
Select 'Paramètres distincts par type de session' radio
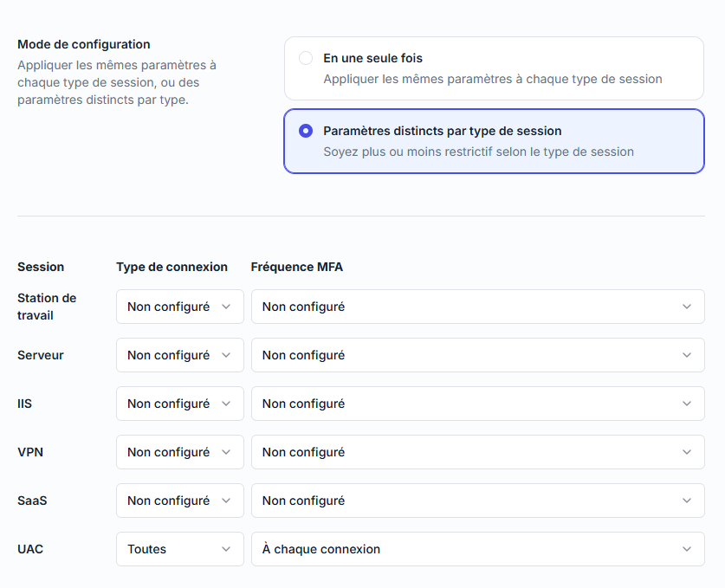306,131
